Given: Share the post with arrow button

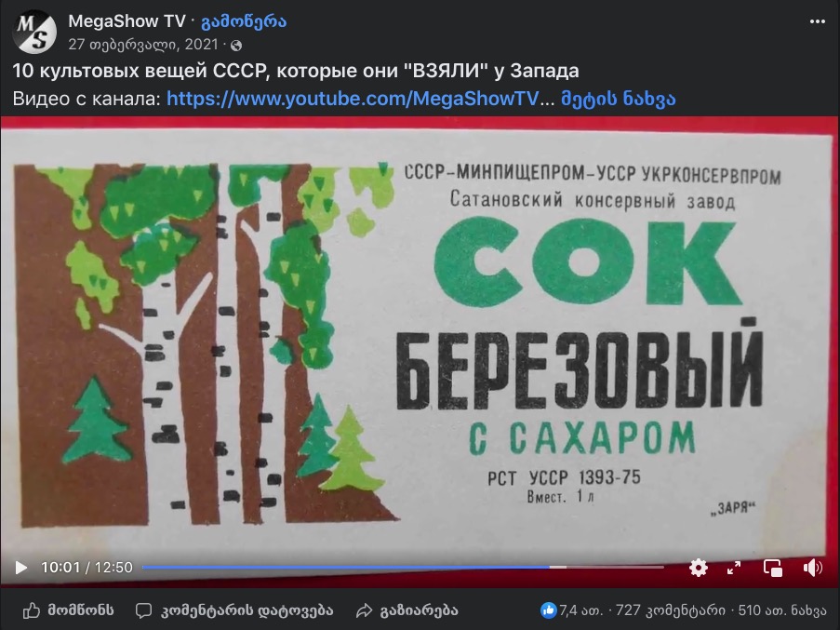Looking at the screenshot, I should (407, 610).
